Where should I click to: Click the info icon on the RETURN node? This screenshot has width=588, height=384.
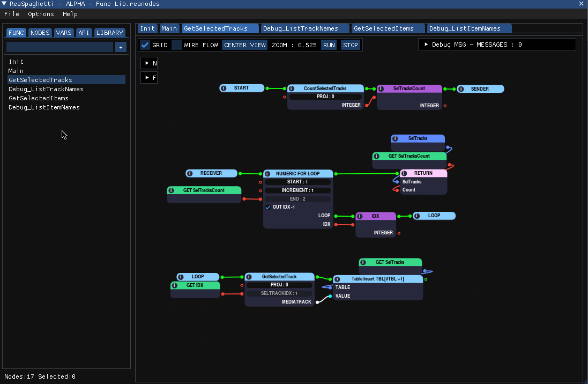(404, 173)
